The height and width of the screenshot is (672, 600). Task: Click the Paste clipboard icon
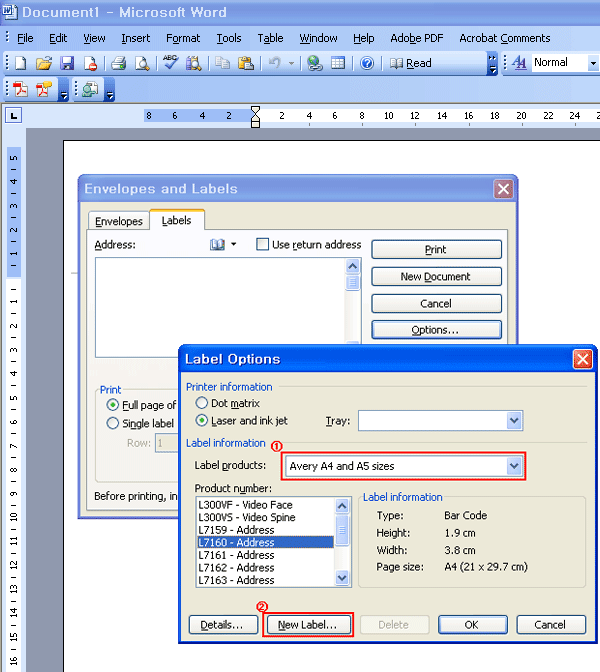tap(246, 63)
